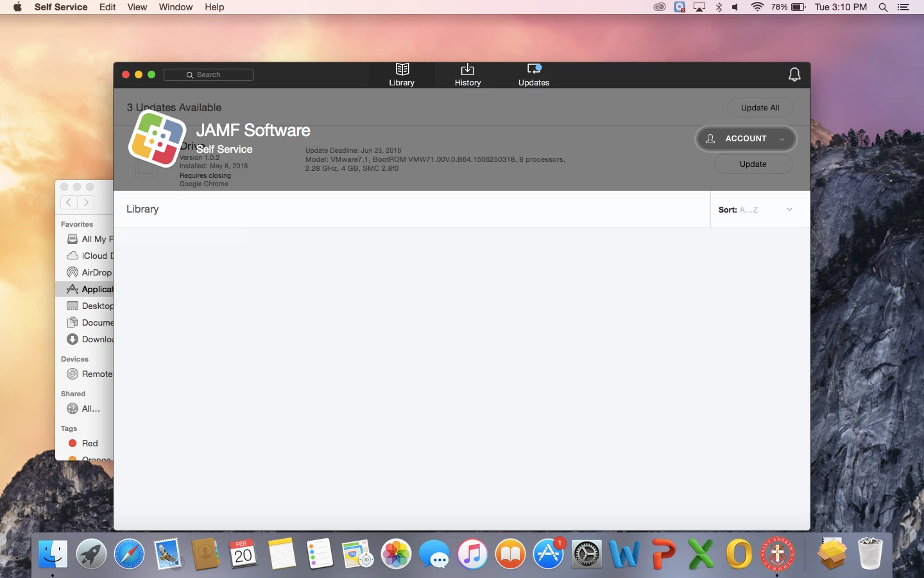Screen dimensions: 924x578
Task: Click the Bluetooth menu bar icon
Action: tap(719, 7)
